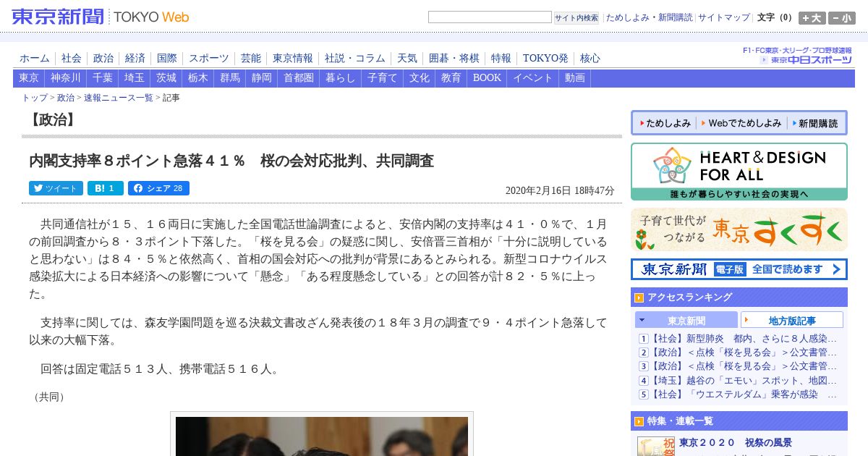Select 千葉 in the regional bar
This screenshot has width=868, height=456.
pyautogui.click(x=103, y=78)
